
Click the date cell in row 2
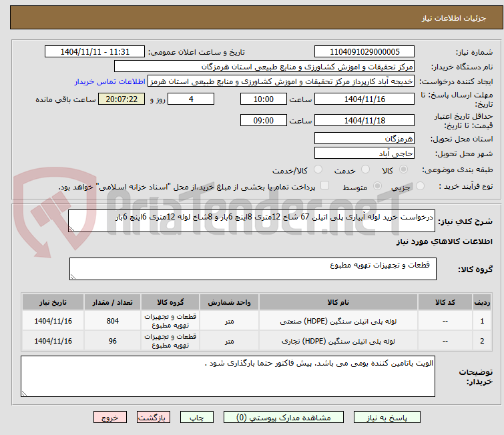[x=53, y=341]
